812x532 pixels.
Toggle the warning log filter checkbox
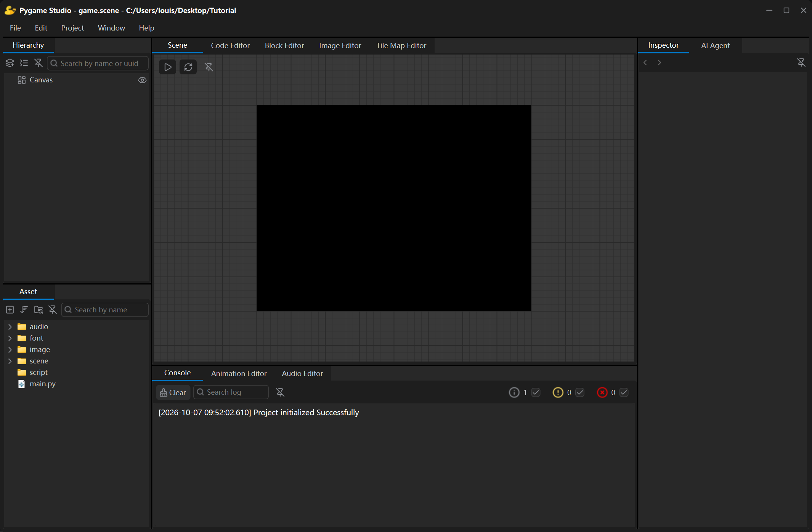point(580,392)
